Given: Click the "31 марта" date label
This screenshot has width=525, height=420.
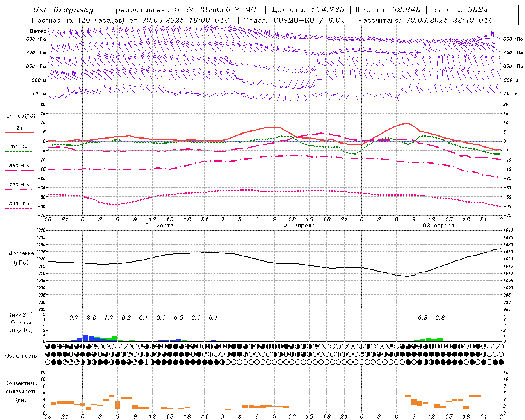Looking at the screenshot, I should tap(160, 226).
